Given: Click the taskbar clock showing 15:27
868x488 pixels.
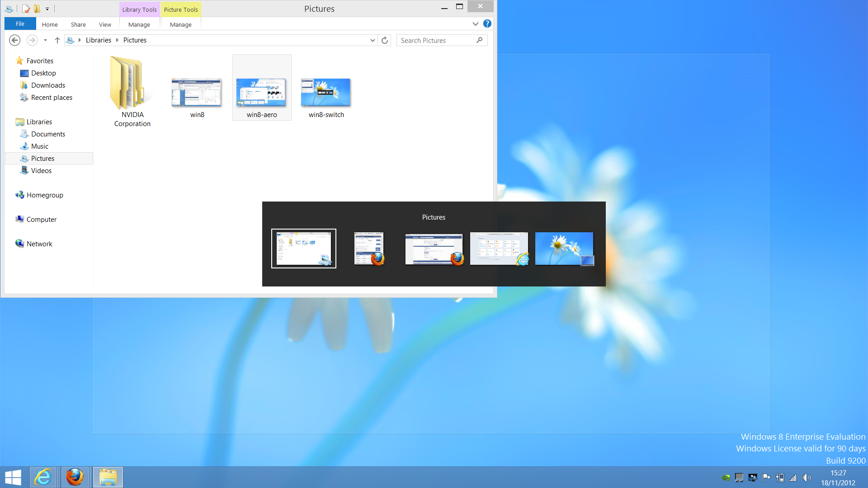Looking at the screenshot, I should coord(838,478).
